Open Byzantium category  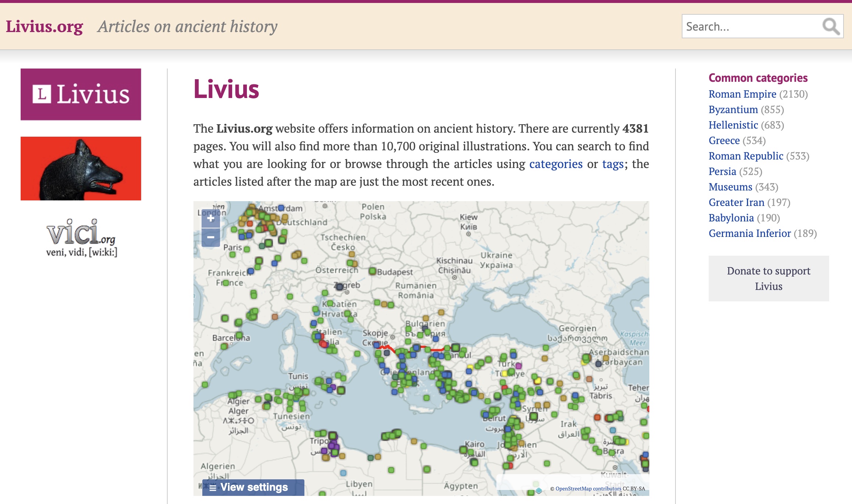(x=733, y=109)
